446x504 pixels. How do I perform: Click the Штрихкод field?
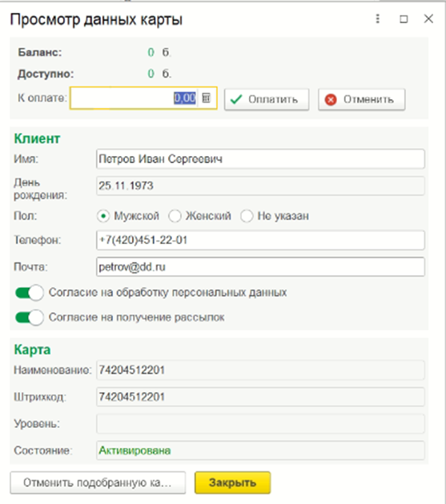point(260,397)
